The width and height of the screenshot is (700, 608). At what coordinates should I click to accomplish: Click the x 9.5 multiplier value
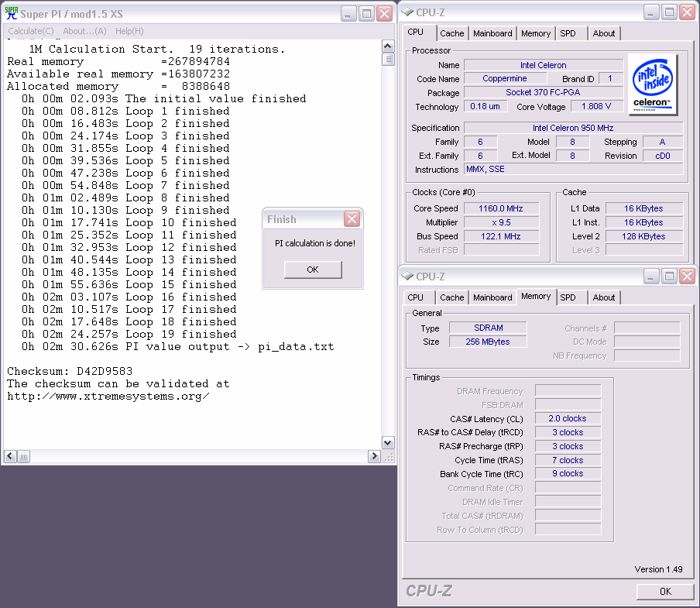pyautogui.click(x=501, y=222)
